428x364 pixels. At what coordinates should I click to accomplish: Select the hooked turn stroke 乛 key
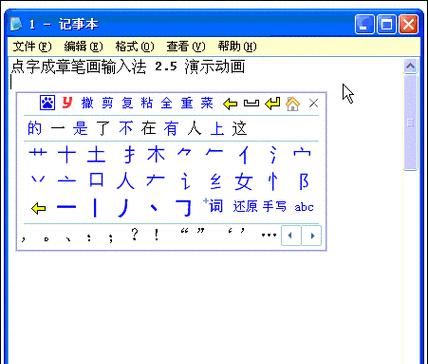pyautogui.click(x=184, y=208)
